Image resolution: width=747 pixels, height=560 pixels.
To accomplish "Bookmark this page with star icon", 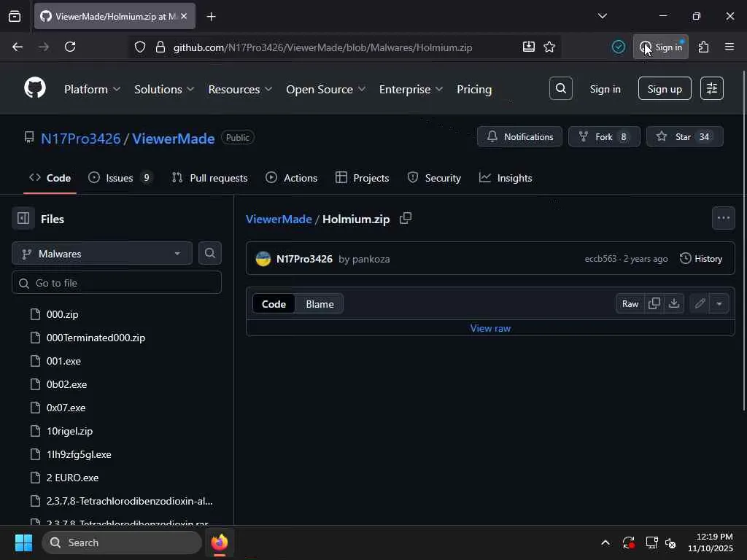I will (x=549, y=47).
